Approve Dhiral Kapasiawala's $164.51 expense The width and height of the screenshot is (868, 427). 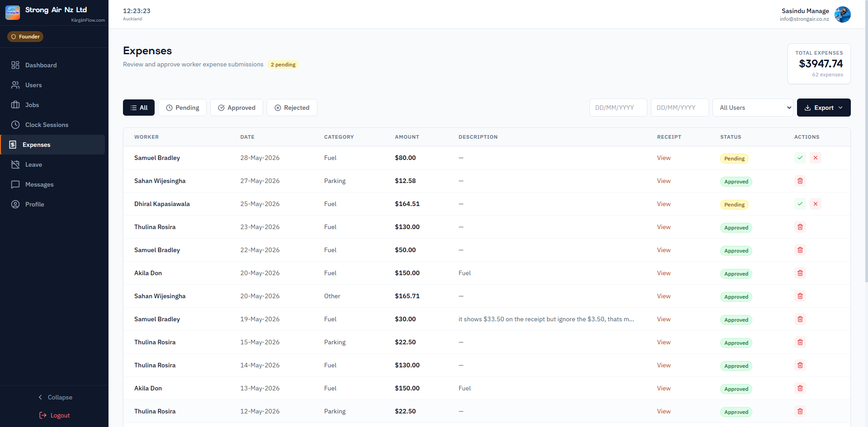pyautogui.click(x=800, y=204)
